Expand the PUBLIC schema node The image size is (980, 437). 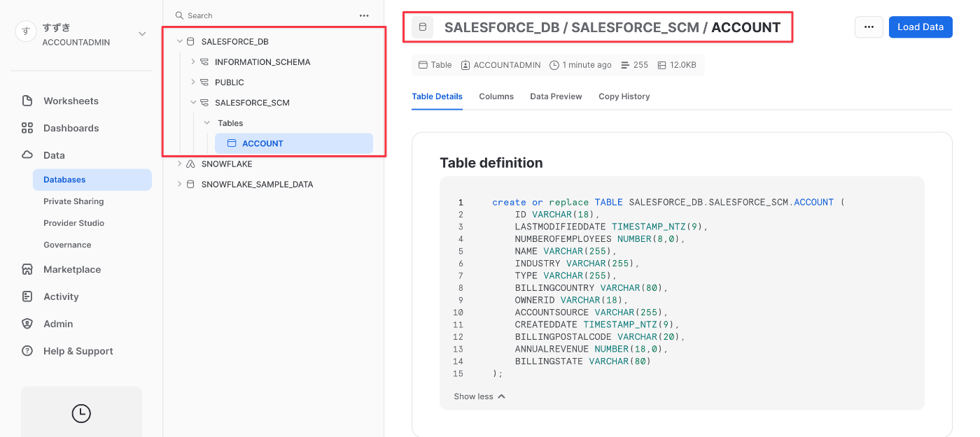[193, 82]
